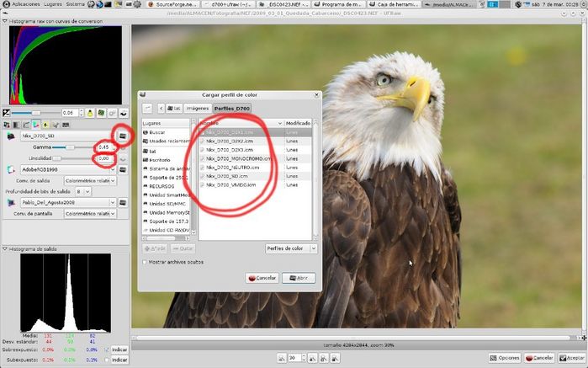Image resolution: width=588 pixels, height=368 pixels.
Task: Click the light bulb auto exposure icon
Action: (x=90, y=113)
